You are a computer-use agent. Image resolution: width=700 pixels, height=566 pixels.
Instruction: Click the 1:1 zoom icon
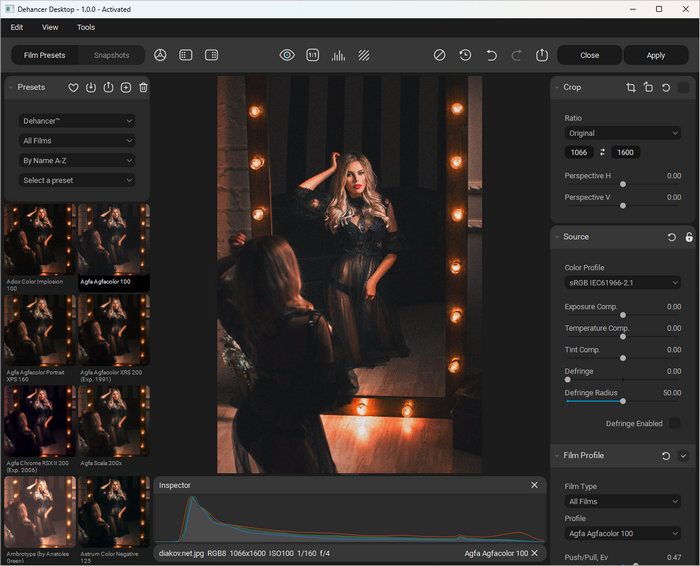[x=313, y=55]
